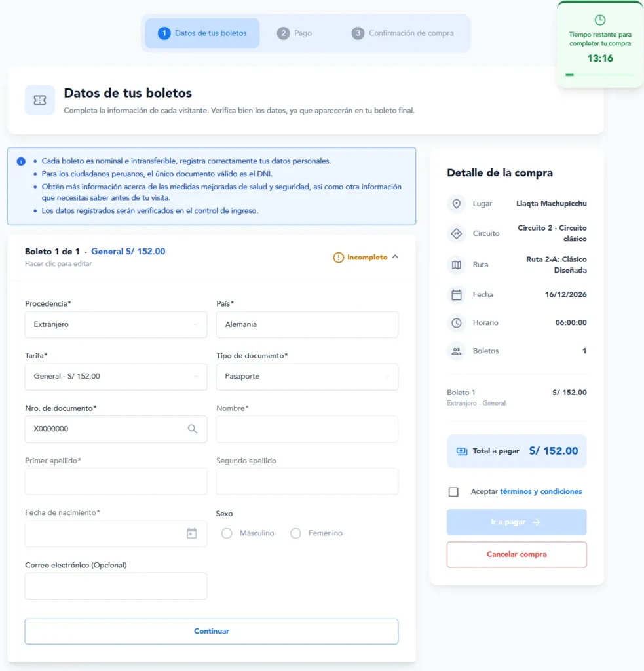The width and height of the screenshot is (644, 671).
Task: Tick the Aceptar términos y condiciones checkbox
Action: coord(453,492)
